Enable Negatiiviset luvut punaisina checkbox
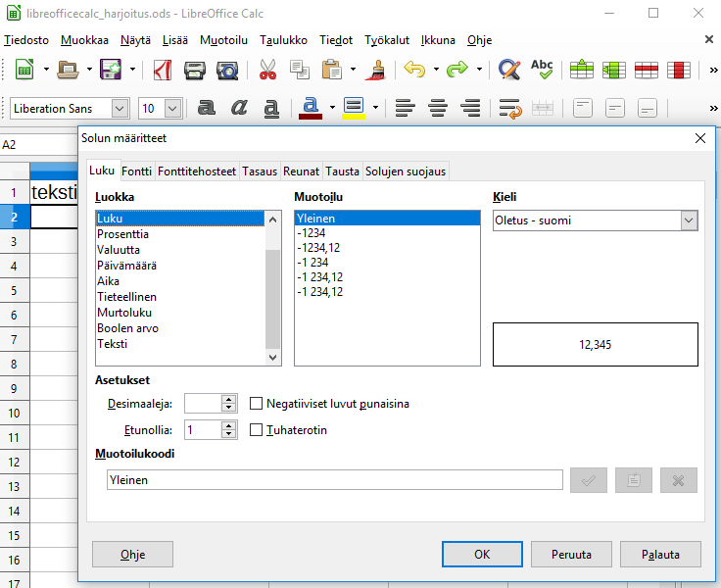721x588 pixels. pos(257,403)
